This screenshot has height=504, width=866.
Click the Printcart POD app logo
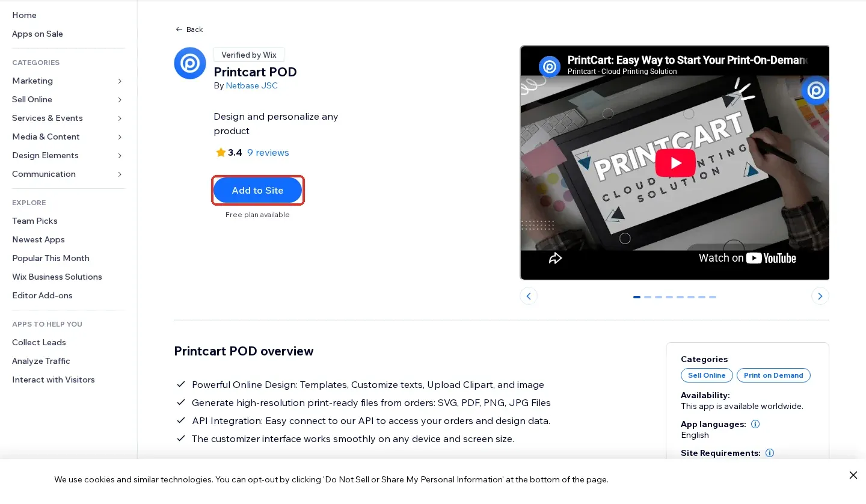coord(190,63)
